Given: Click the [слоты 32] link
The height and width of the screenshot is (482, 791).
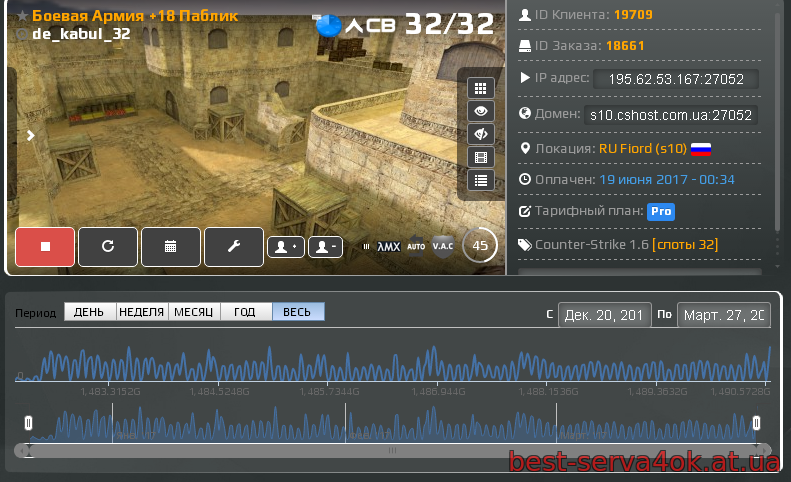Looking at the screenshot, I should tap(685, 245).
